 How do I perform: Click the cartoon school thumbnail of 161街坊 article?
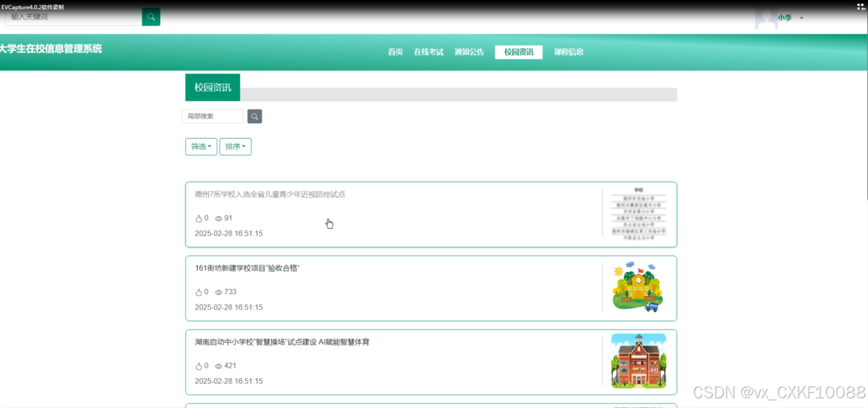(639, 287)
